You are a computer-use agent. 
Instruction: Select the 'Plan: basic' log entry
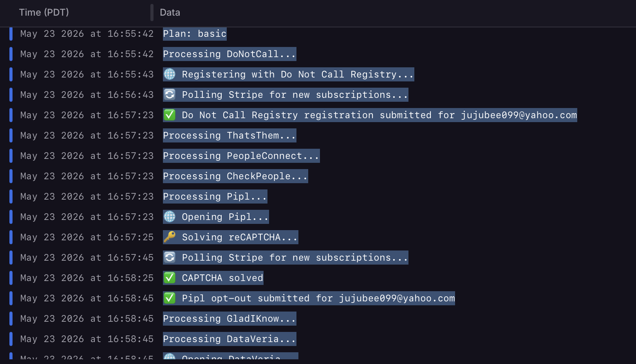point(195,34)
